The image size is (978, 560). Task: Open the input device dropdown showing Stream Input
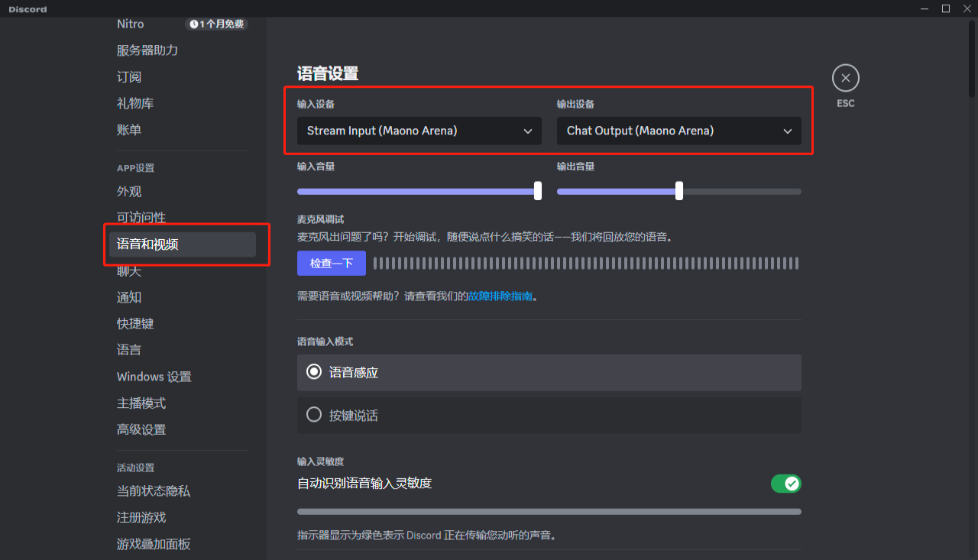(x=419, y=131)
